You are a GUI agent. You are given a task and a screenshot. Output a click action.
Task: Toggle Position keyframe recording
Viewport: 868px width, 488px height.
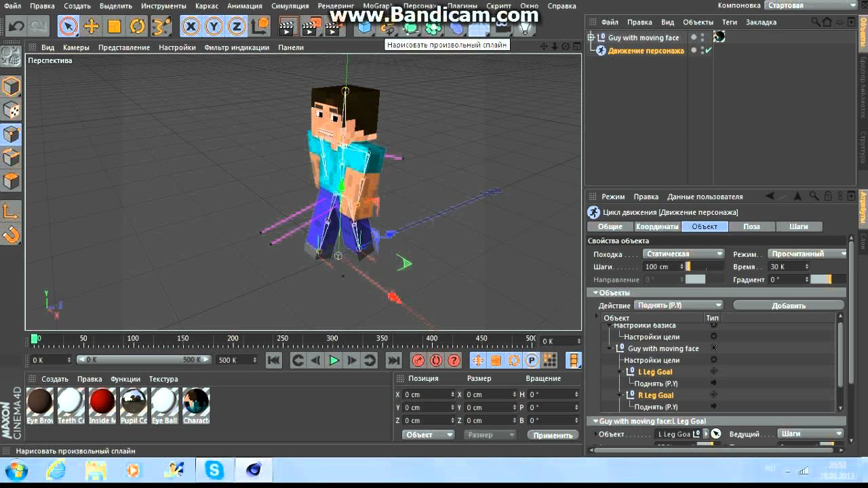click(x=477, y=361)
